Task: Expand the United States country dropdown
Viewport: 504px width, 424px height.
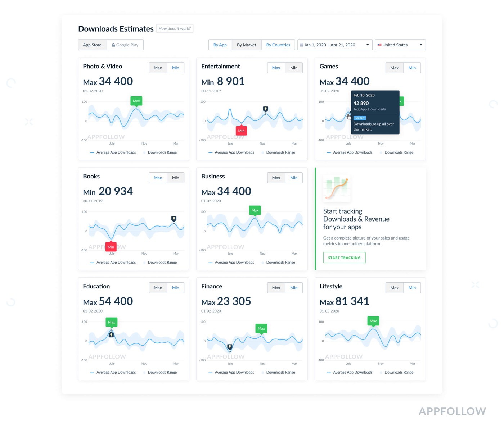Action: pyautogui.click(x=421, y=45)
